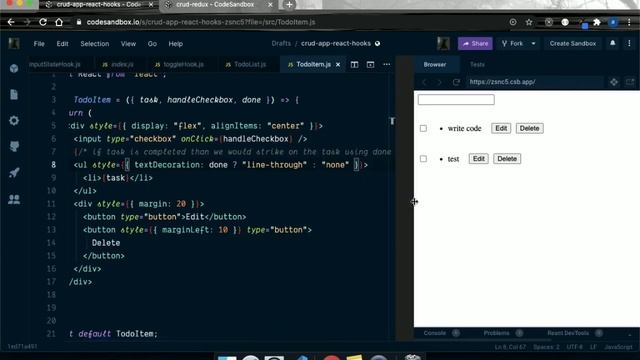Click the open preview layout icon

coord(370,64)
